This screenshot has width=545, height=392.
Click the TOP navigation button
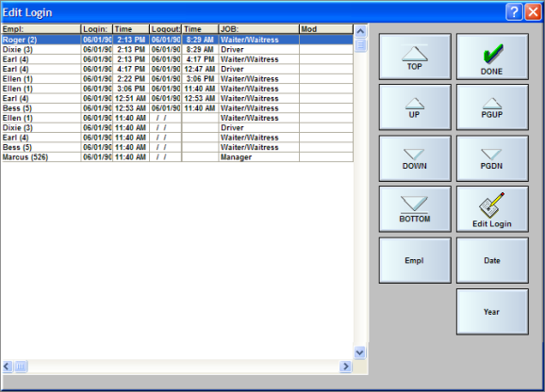click(415, 57)
